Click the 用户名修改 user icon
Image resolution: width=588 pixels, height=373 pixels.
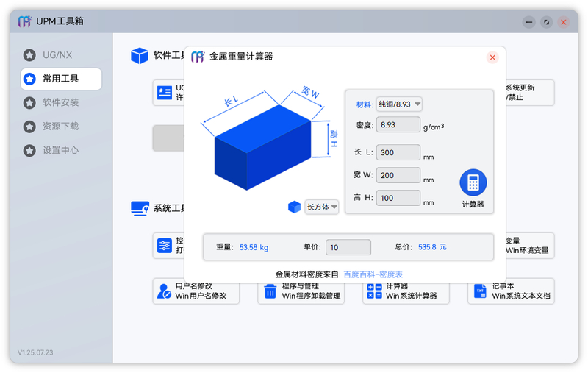click(164, 291)
